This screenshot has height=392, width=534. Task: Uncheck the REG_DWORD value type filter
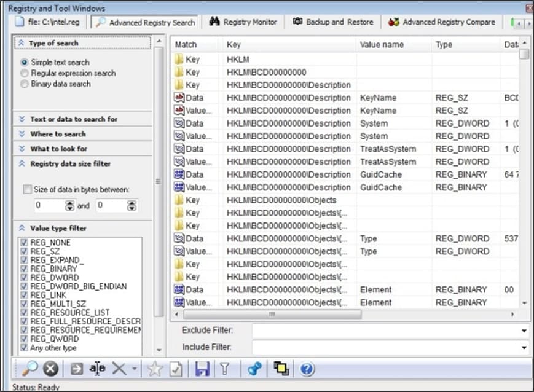click(25, 277)
